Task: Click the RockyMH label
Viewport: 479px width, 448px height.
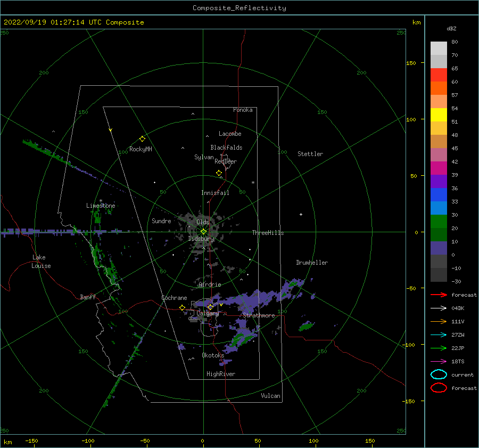Action: [x=141, y=149]
